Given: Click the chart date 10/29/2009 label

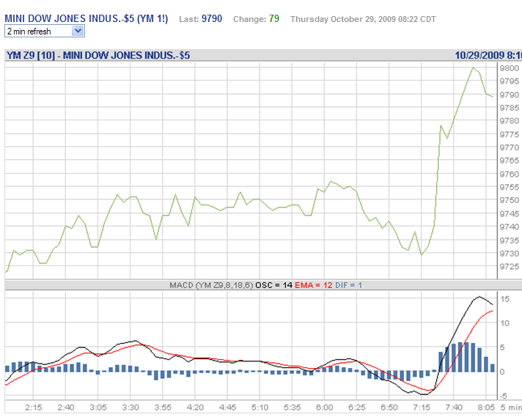Looking at the screenshot, I should pyautogui.click(x=488, y=55).
